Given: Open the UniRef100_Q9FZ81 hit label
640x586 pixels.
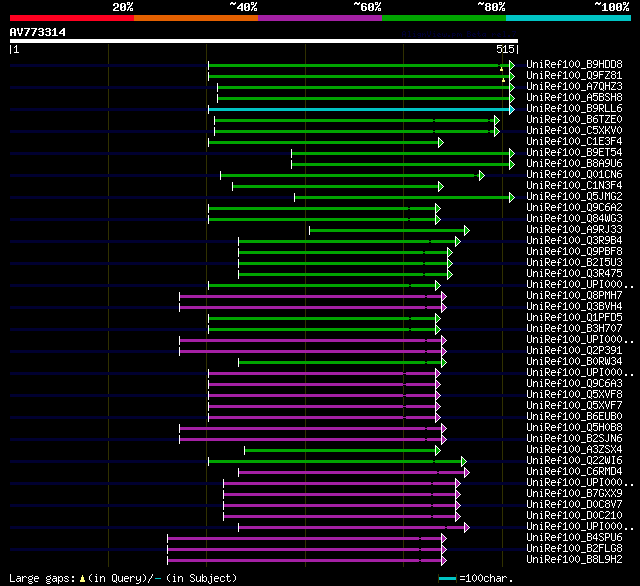Looking at the screenshot, I should coord(574,75).
